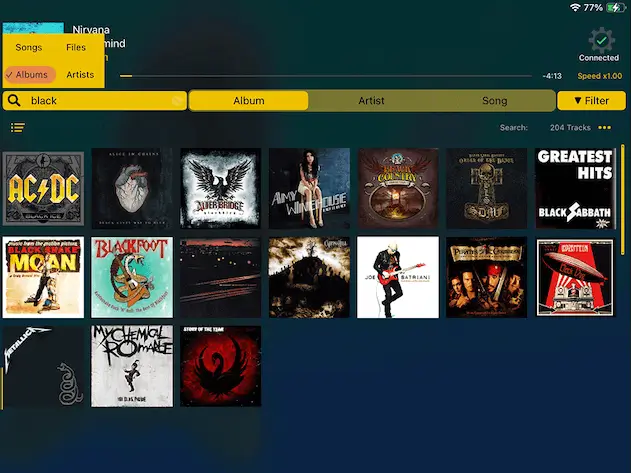Viewport: 631px width, 473px height.
Task: Click the 77% battery percentage
Action: point(593,8)
